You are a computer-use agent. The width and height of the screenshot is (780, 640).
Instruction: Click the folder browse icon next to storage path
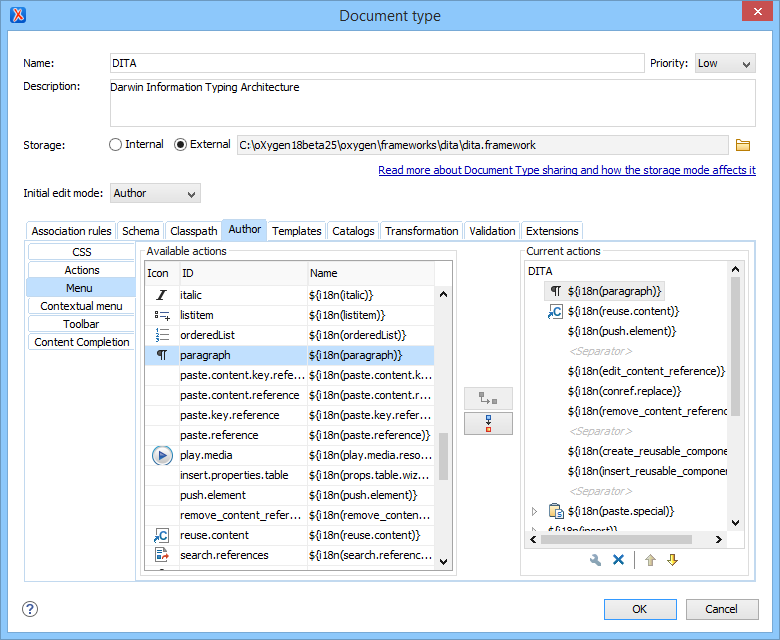pyautogui.click(x=743, y=145)
